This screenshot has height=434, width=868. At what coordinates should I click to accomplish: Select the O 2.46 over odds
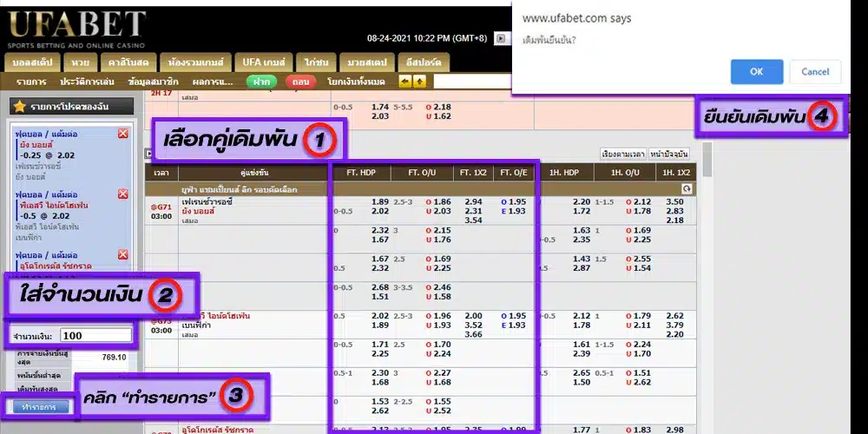click(437, 287)
